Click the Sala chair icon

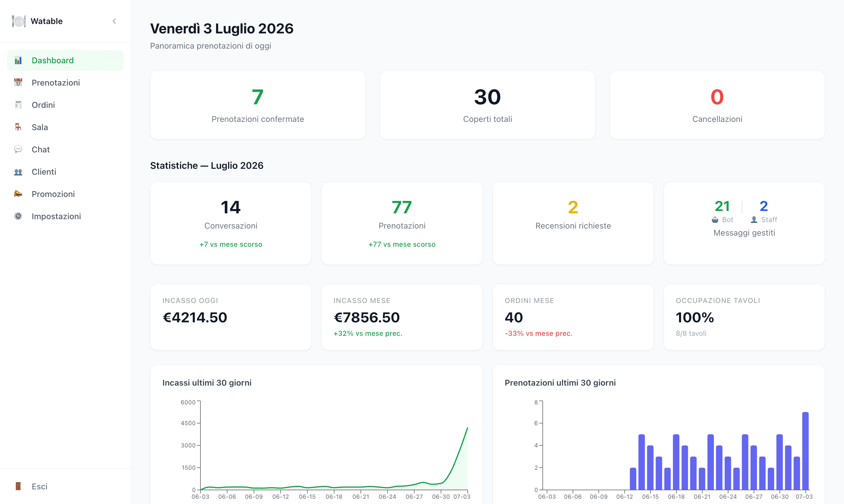[18, 127]
